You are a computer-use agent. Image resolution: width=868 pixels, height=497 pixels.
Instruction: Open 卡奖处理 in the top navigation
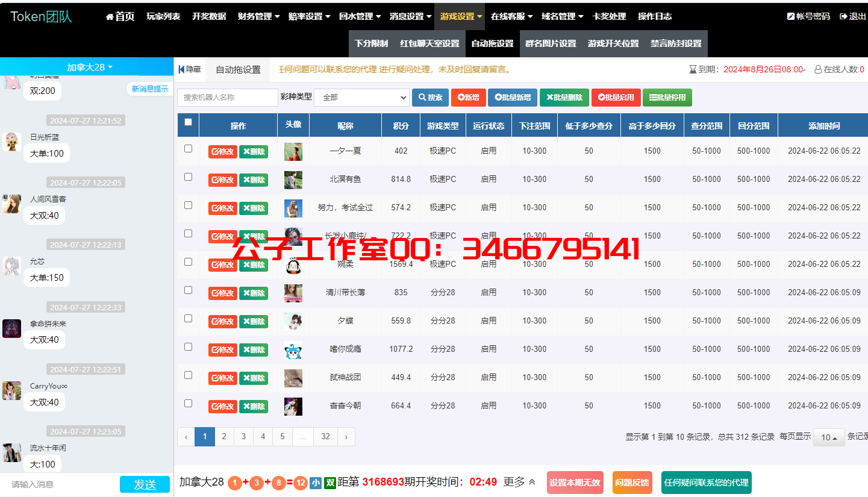point(609,16)
